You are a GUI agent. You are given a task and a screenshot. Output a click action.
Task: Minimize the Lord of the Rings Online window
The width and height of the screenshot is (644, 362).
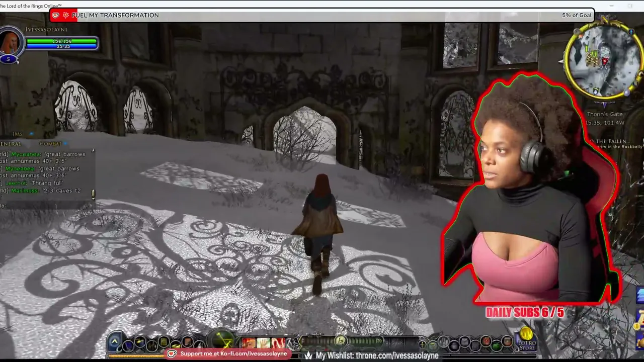pyautogui.click(x=612, y=6)
